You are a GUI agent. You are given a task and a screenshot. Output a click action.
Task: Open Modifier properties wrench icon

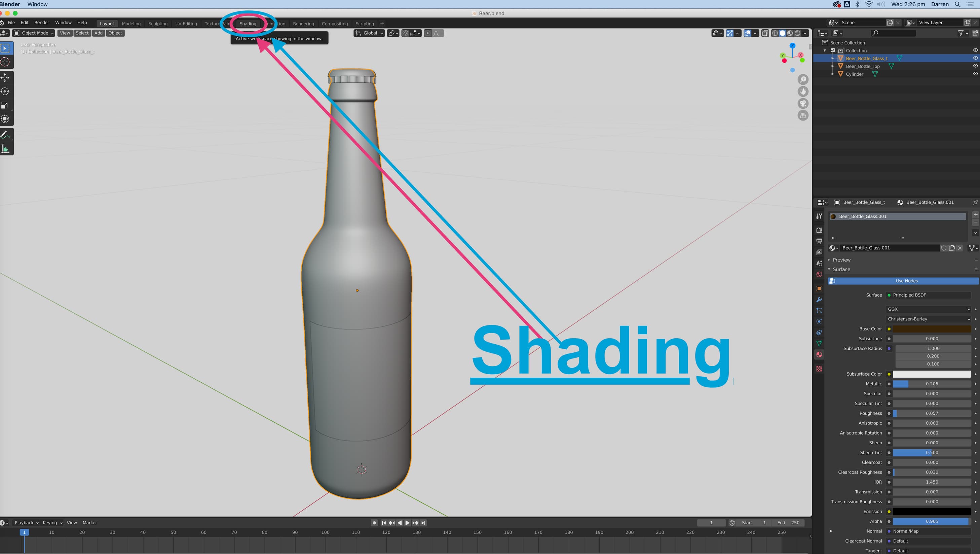[x=819, y=300]
